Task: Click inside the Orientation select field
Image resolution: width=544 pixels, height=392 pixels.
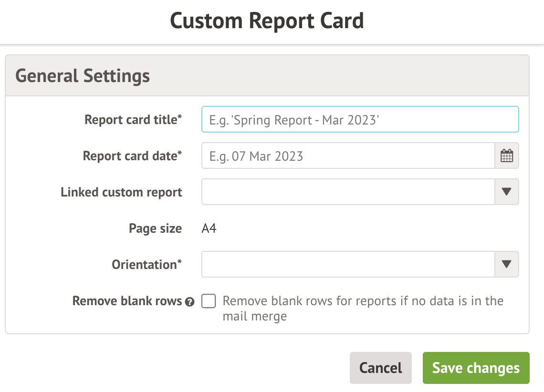Action: tap(348, 264)
